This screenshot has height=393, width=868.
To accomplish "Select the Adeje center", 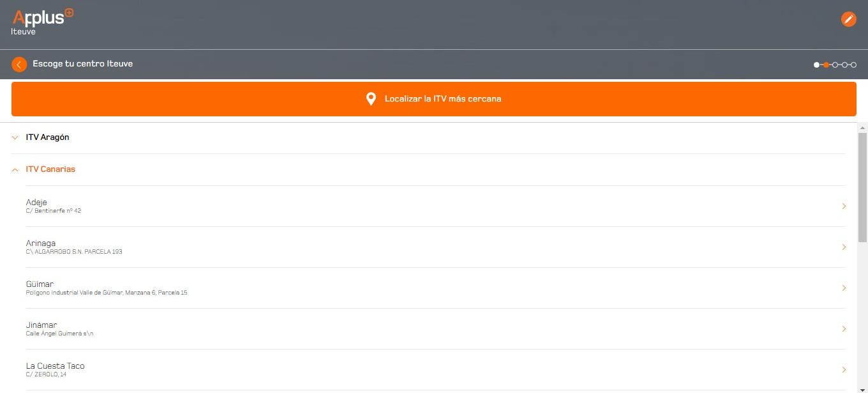I will pyautogui.click(x=436, y=206).
